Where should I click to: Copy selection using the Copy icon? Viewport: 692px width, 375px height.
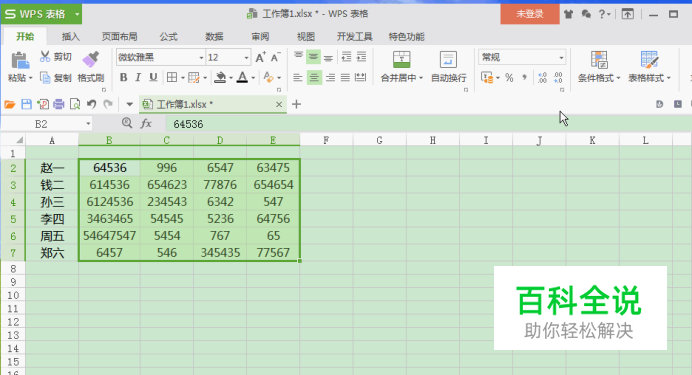coord(45,78)
